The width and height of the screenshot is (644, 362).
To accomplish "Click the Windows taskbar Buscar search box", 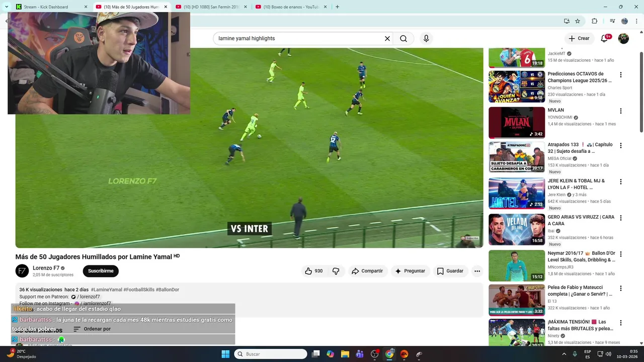I will pos(271,354).
